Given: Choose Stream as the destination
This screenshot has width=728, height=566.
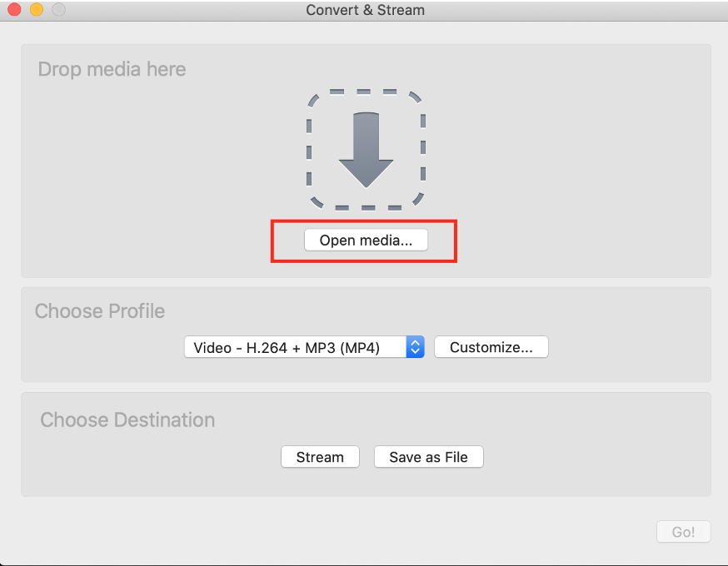Looking at the screenshot, I should point(320,457).
